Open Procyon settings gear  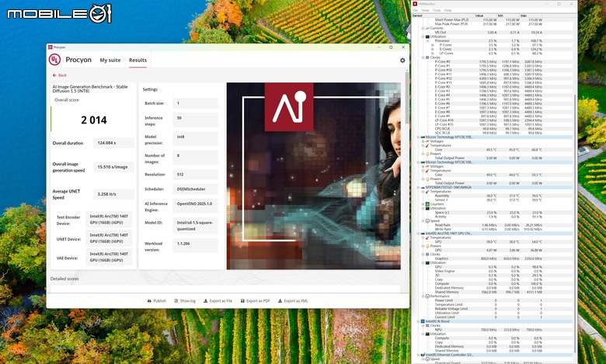click(402, 61)
